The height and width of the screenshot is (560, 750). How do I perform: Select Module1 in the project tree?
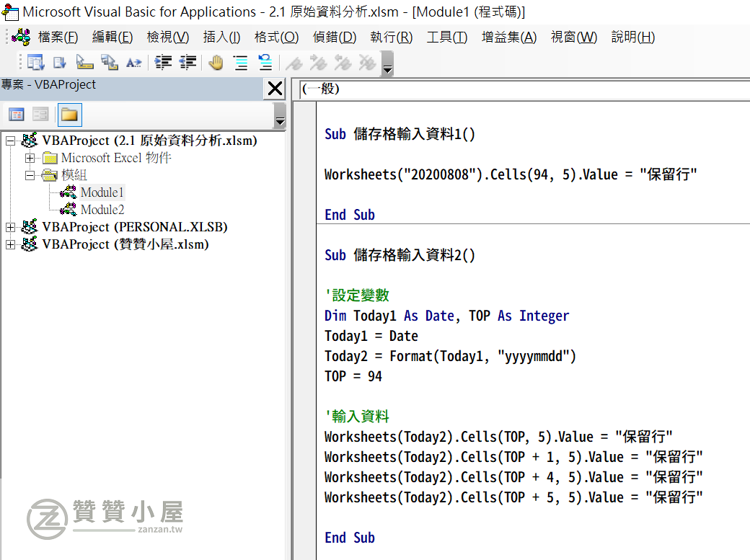click(102, 192)
